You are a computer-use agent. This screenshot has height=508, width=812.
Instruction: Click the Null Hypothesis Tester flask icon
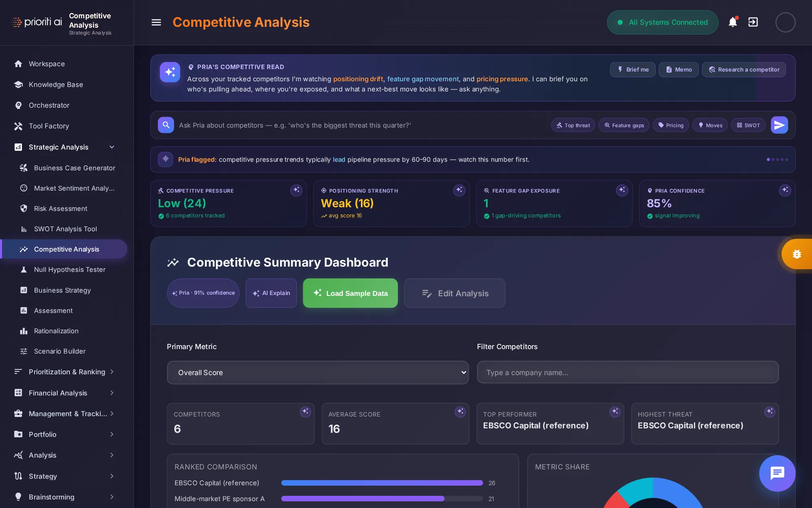click(24, 269)
